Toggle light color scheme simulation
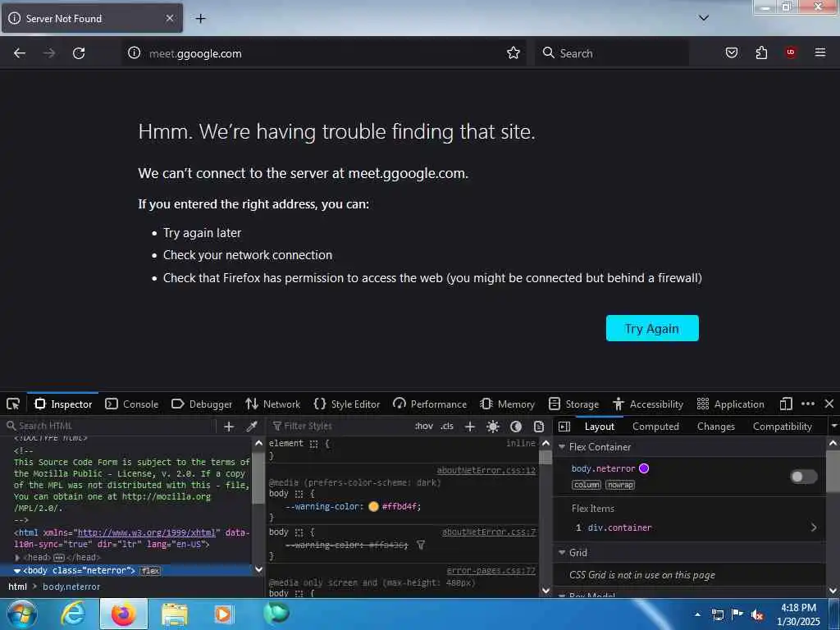Screen dimensions: 840x630 coord(493,427)
